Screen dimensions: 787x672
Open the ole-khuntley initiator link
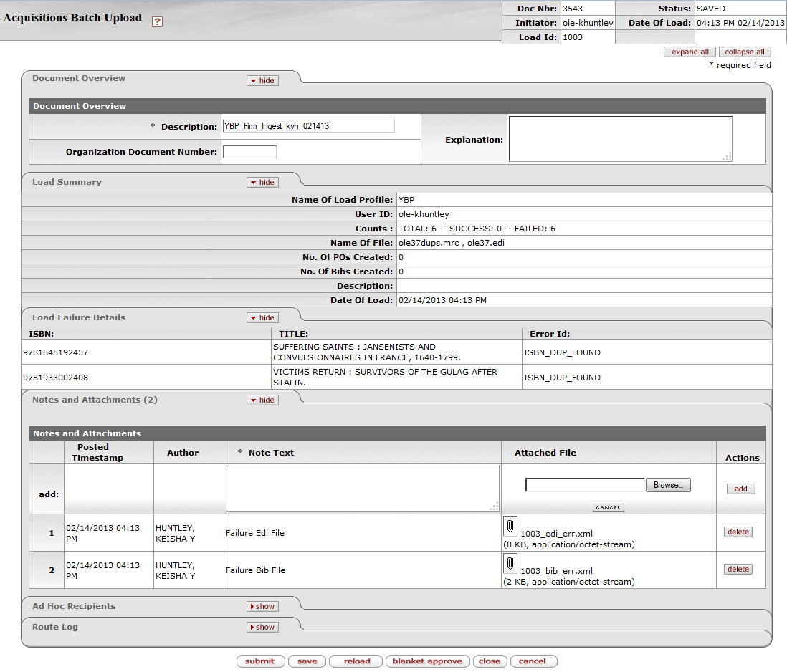tap(588, 23)
